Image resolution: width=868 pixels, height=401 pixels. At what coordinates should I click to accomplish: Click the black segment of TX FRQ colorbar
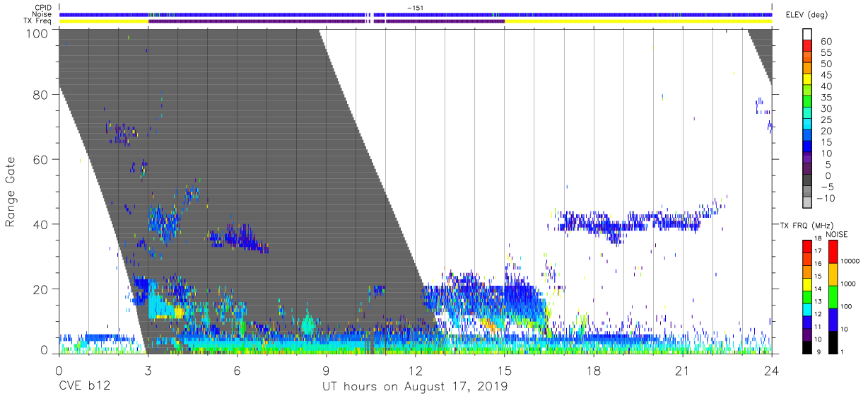807,349
